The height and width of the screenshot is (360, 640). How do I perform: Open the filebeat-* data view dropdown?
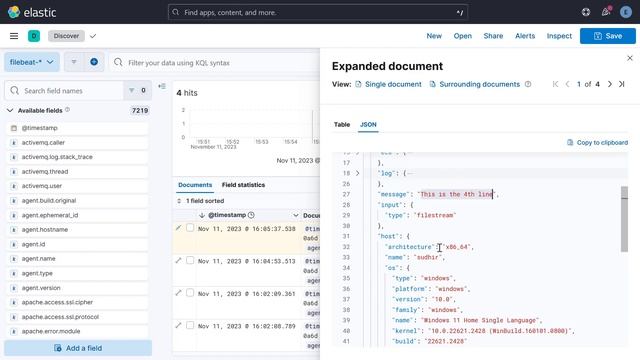[x=32, y=62]
